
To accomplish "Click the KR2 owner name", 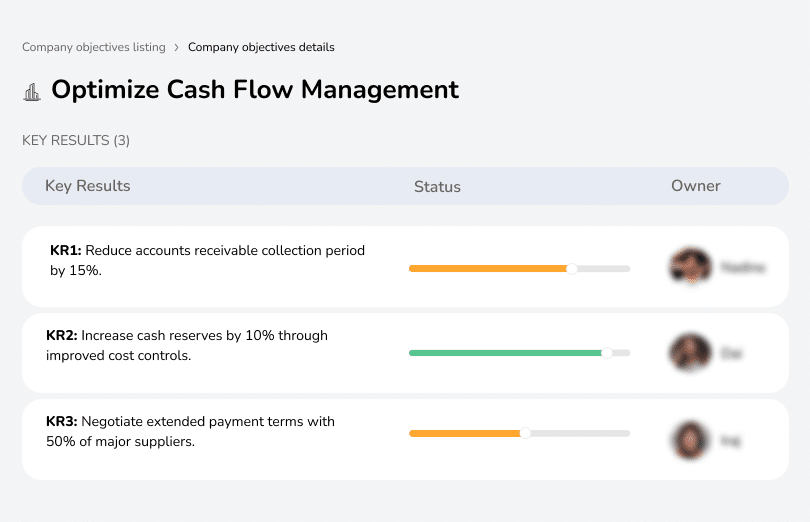I will [731, 354].
